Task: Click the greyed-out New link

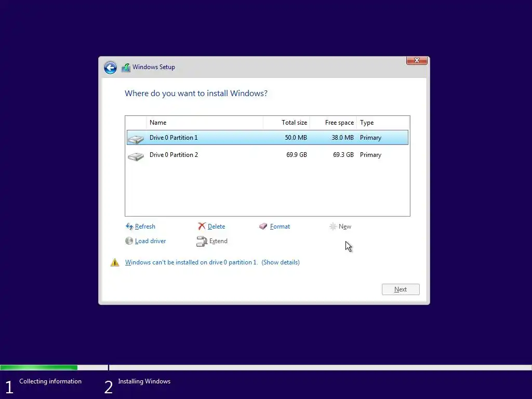Action: pos(345,227)
